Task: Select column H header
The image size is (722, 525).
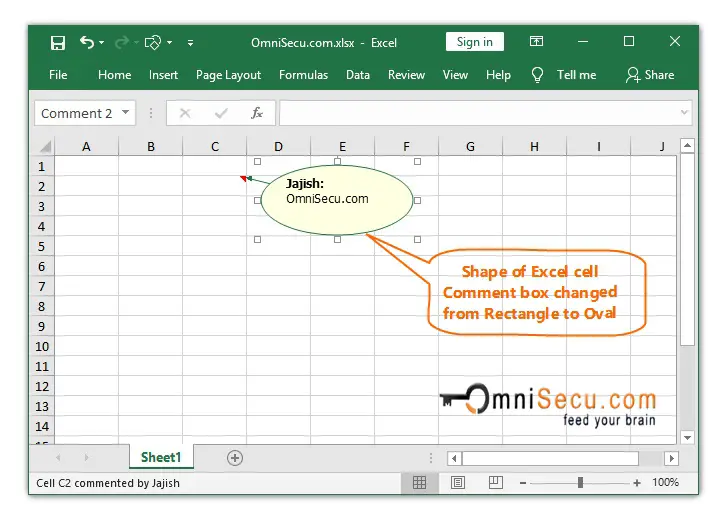Action: pyautogui.click(x=534, y=147)
